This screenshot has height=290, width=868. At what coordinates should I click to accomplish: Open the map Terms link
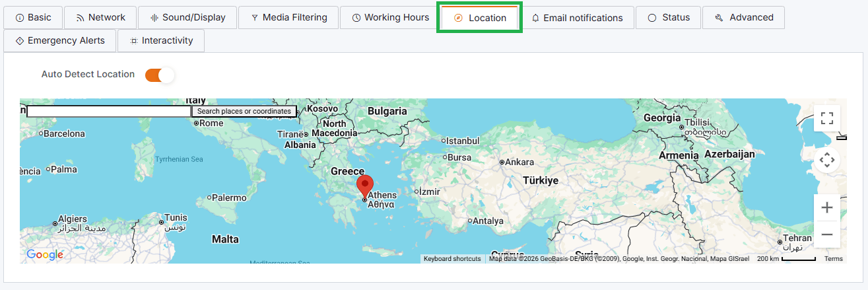833,259
